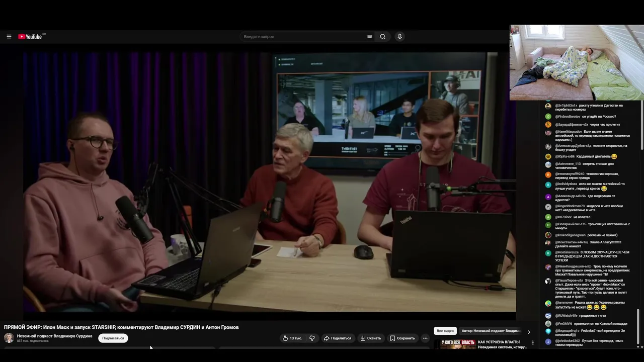Open avatar of @Rostislavzuza in chat
Image resolution: width=644 pixels, height=362 pixels.
pyautogui.click(x=548, y=253)
